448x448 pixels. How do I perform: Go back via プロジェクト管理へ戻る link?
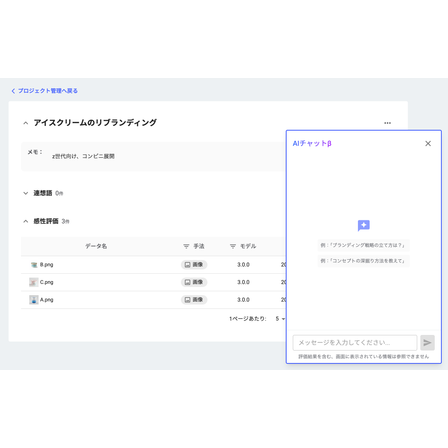point(44,91)
